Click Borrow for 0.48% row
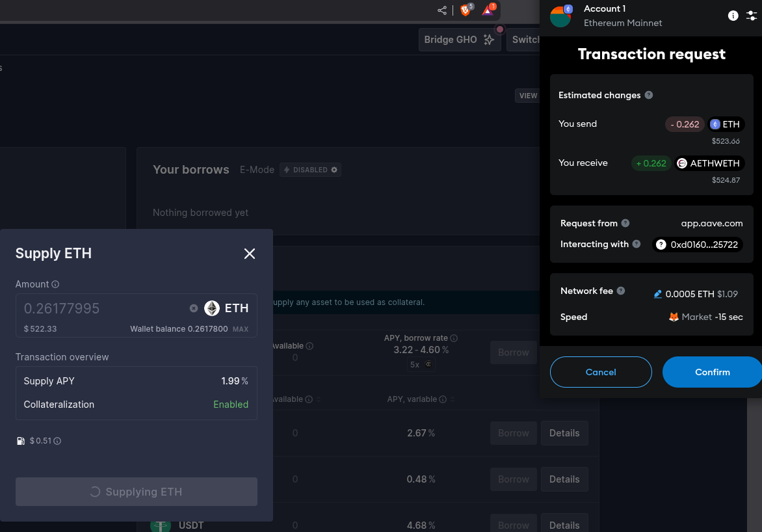This screenshot has width=762, height=532. click(513, 479)
